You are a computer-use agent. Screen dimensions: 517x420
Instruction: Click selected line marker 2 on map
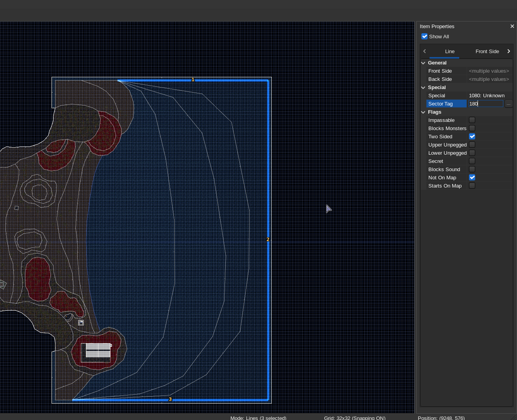pos(268,239)
